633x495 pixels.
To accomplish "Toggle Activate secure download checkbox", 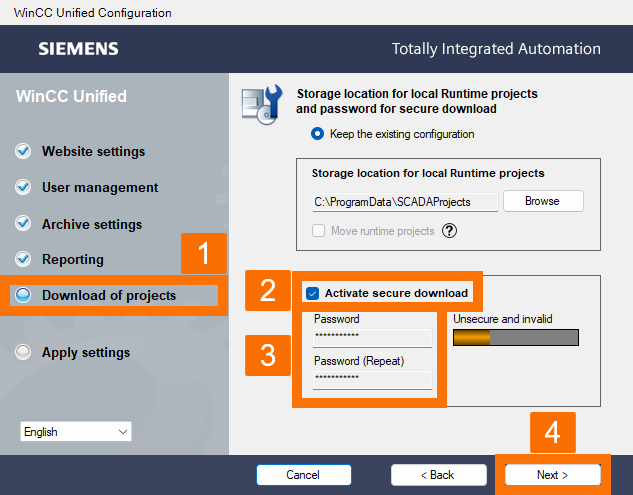I will click(x=312, y=293).
